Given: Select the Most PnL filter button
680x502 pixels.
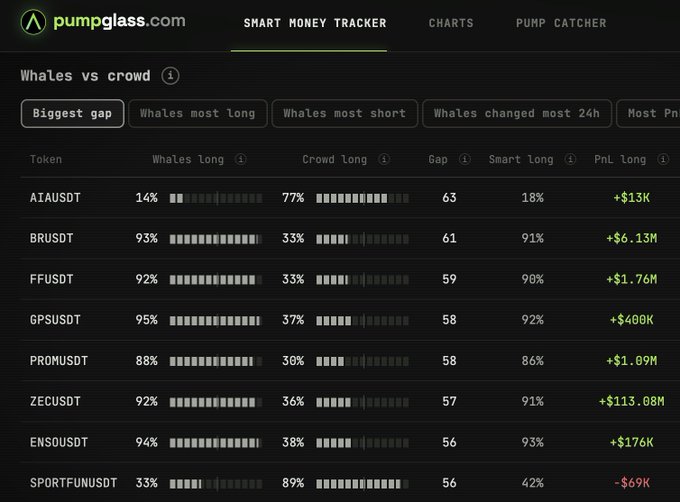Looking at the screenshot, I should (648, 114).
